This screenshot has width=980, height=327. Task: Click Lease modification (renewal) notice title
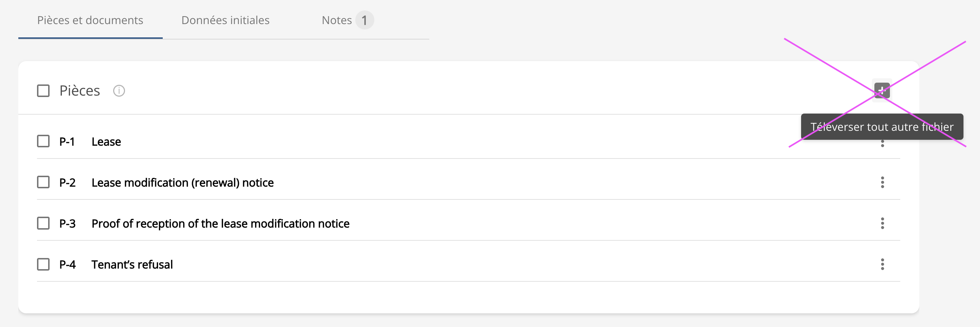coord(182,183)
